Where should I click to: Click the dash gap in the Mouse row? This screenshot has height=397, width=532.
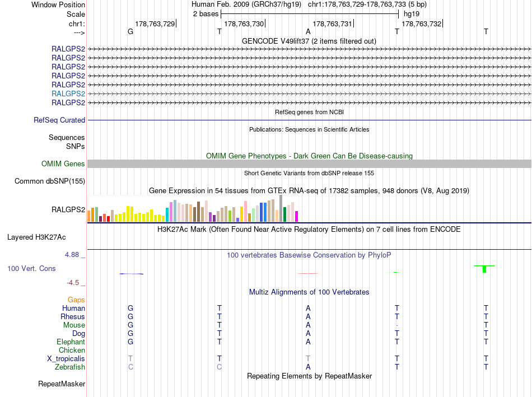(x=397, y=325)
